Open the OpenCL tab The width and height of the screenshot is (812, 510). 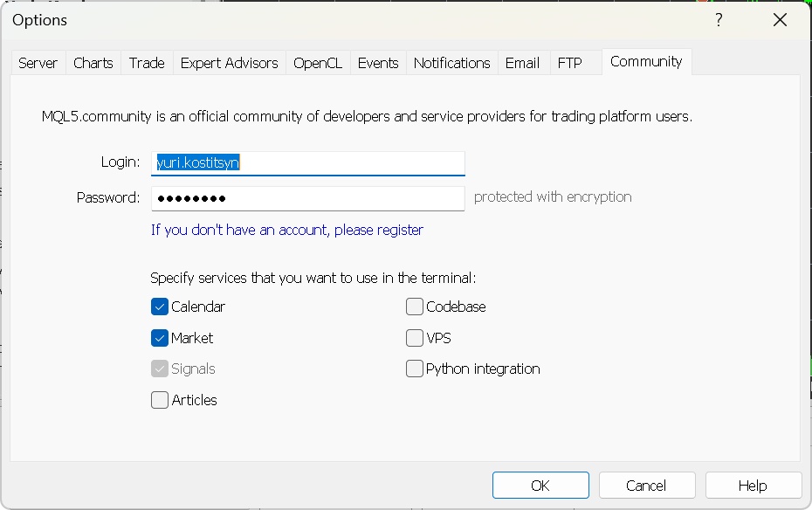(318, 63)
